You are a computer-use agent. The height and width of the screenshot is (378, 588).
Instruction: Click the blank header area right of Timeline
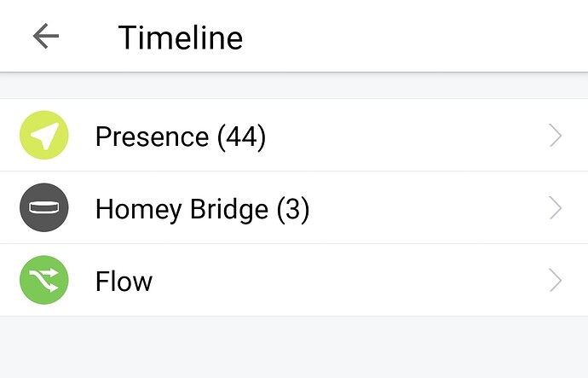point(409,36)
